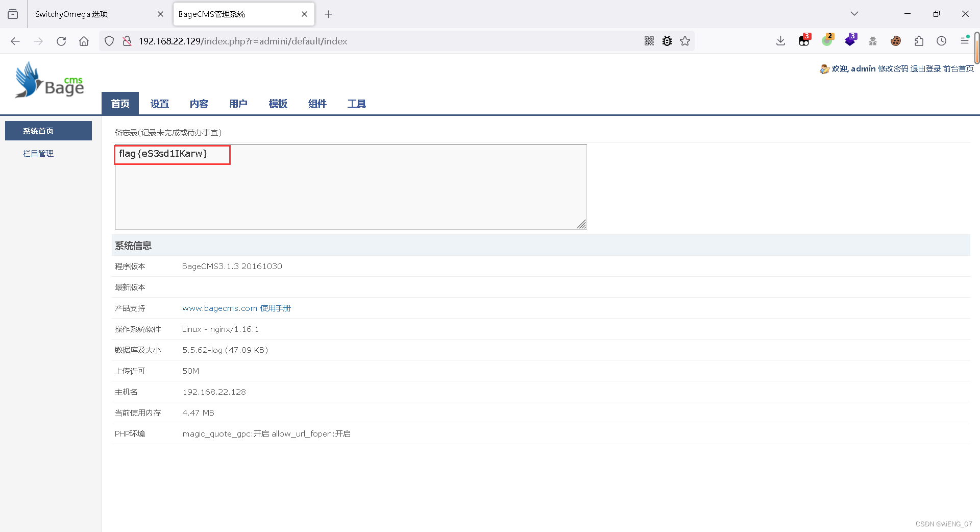
Task: Click the 修改密码 link
Action: pyautogui.click(x=893, y=68)
